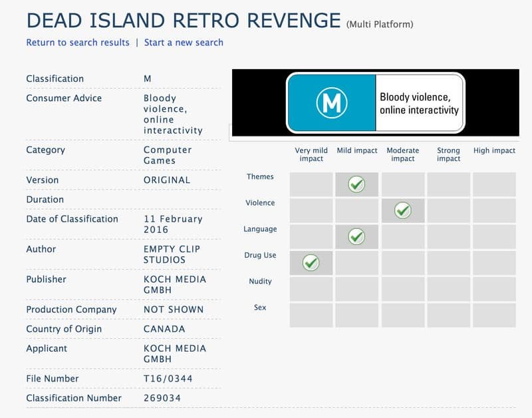Click the Return to search results link
The width and height of the screenshot is (532, 418).
[x=78, y=43]
